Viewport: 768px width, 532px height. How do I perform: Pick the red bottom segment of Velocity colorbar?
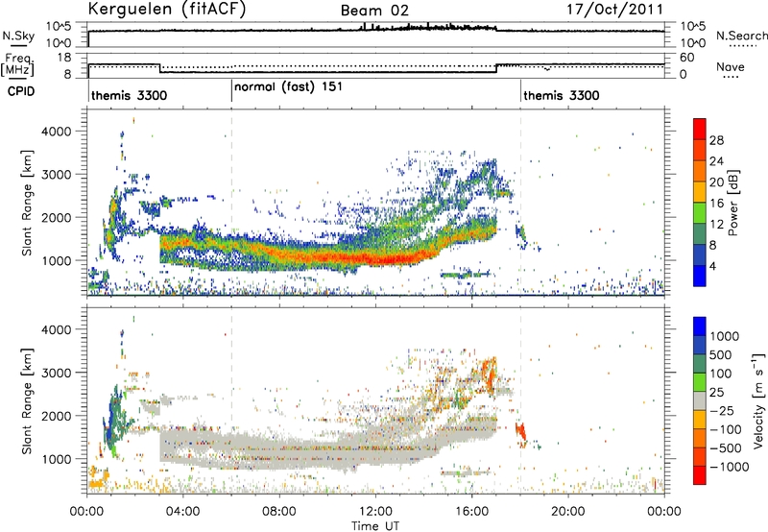tap(700, 475)
